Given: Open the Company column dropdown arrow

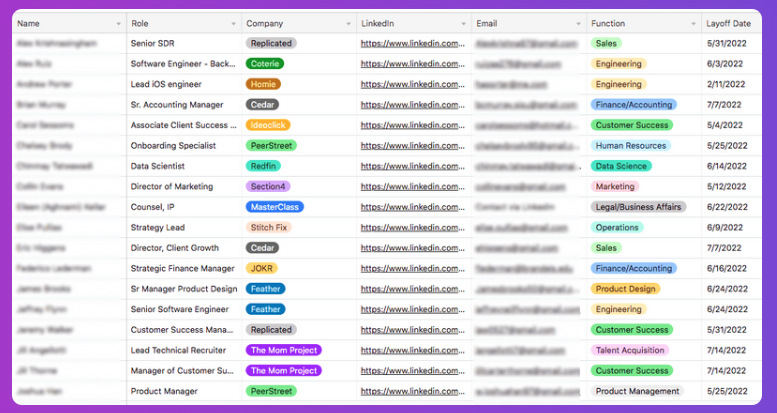Looking at the screenshot, I should click(x=348, y=24).
